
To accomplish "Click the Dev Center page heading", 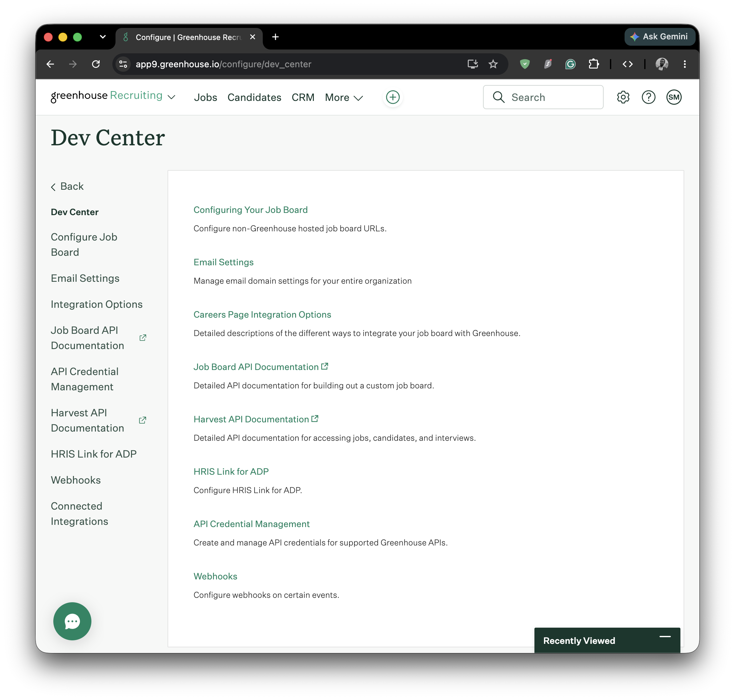I will click(108, 137).
